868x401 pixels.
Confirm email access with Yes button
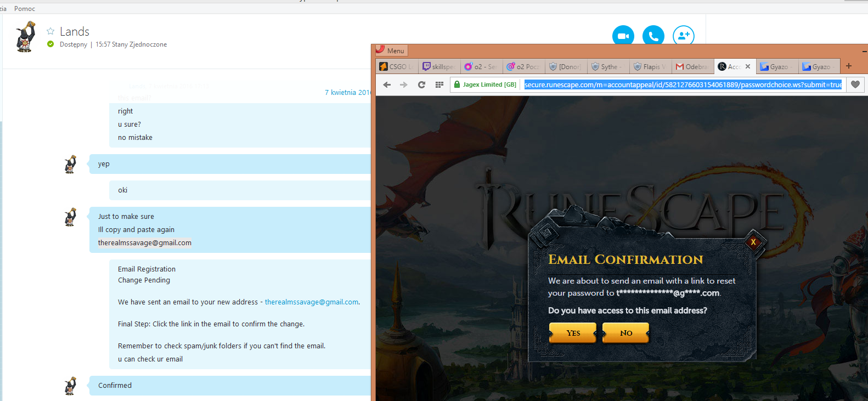[x=573, y=333]
